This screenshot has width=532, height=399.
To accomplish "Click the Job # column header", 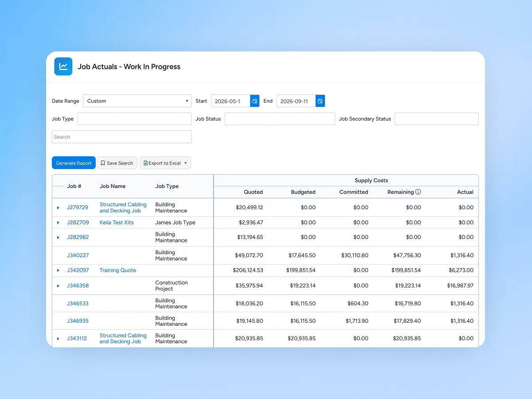I will pyautogui.click(x=74, y=186).
